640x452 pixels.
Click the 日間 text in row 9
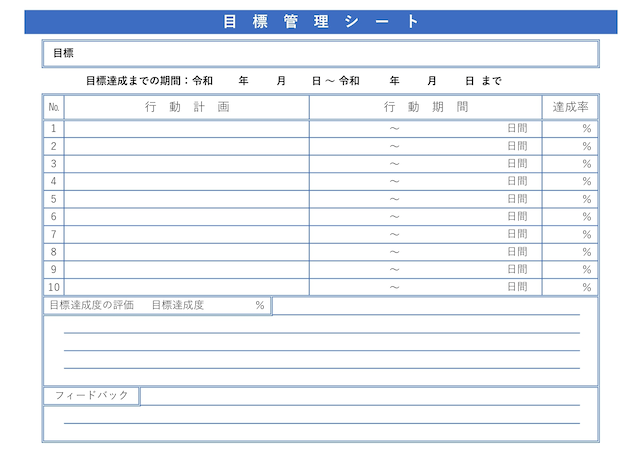tap(517, 269)
